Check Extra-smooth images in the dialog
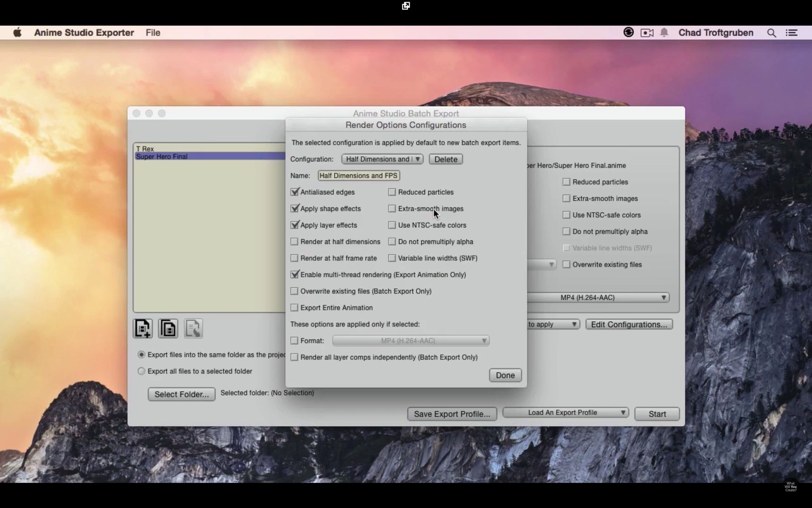 click(x=392, y=208)
